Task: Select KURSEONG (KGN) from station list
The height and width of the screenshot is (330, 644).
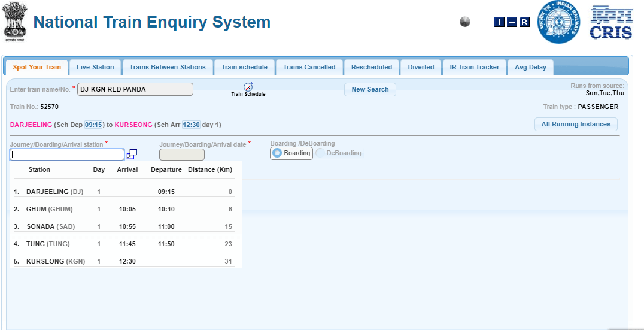Action: point(124,261)
